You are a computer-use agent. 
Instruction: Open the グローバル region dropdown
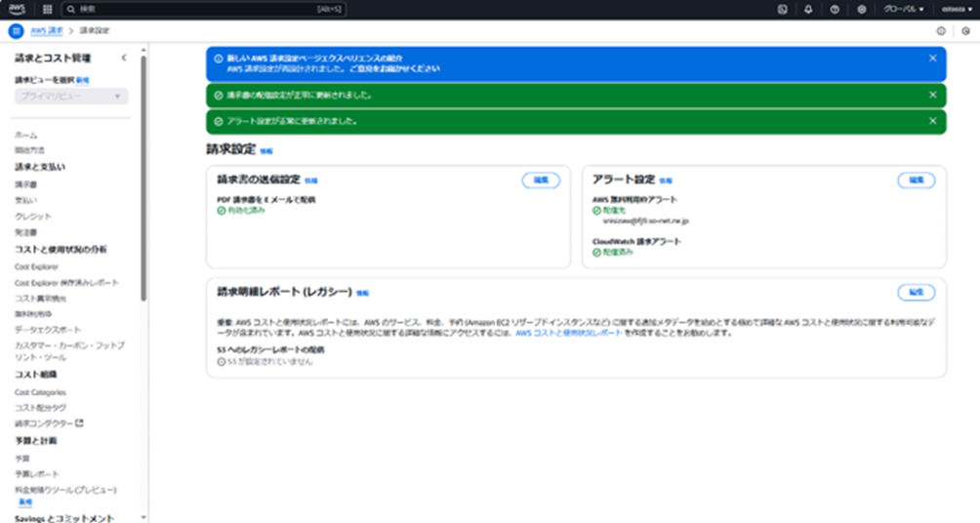903,10
